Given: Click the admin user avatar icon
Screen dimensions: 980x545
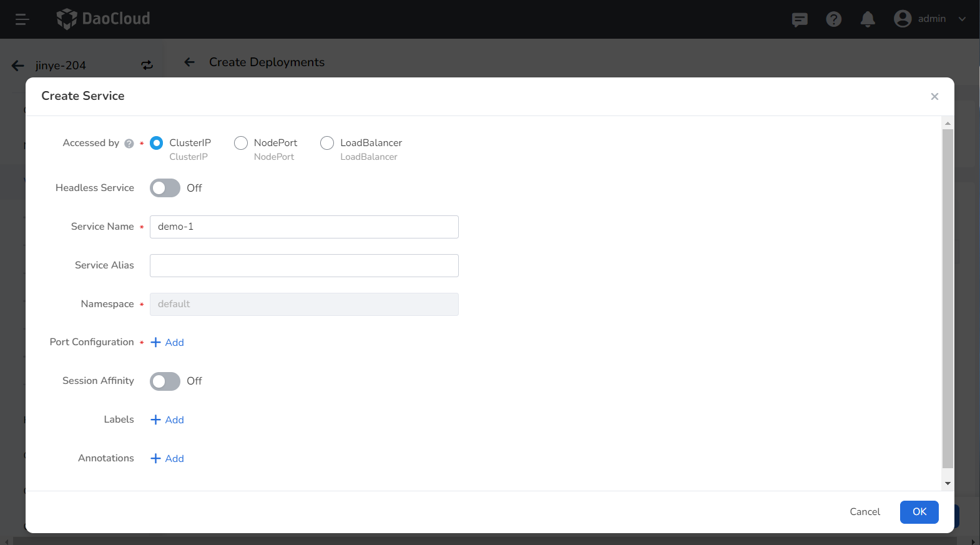Looking at the screenshot, I should (902, 19).
